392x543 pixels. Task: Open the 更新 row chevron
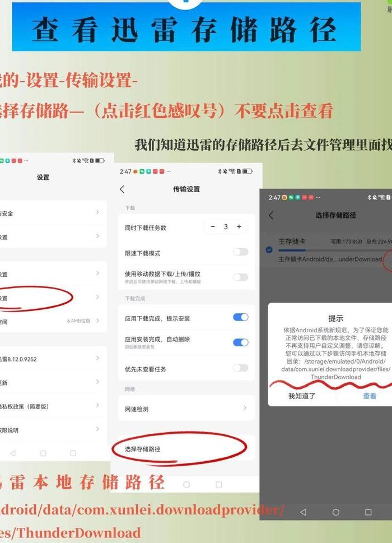pyautogui.click(x=97, y=382)
